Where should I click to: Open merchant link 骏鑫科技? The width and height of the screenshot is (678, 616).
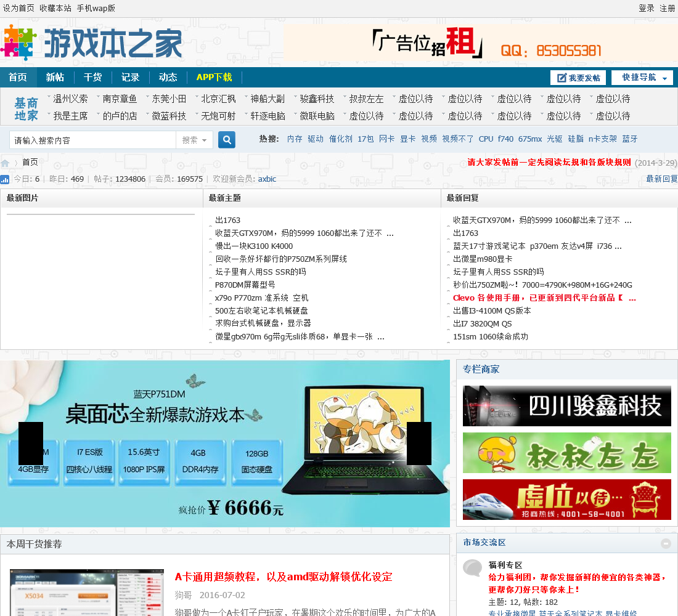[317, 99]
